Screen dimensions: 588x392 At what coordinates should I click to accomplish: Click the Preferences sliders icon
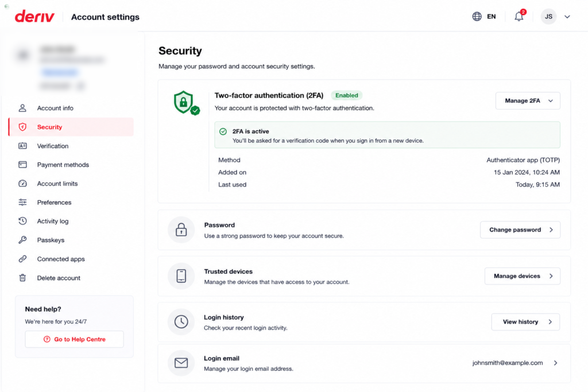22,203
